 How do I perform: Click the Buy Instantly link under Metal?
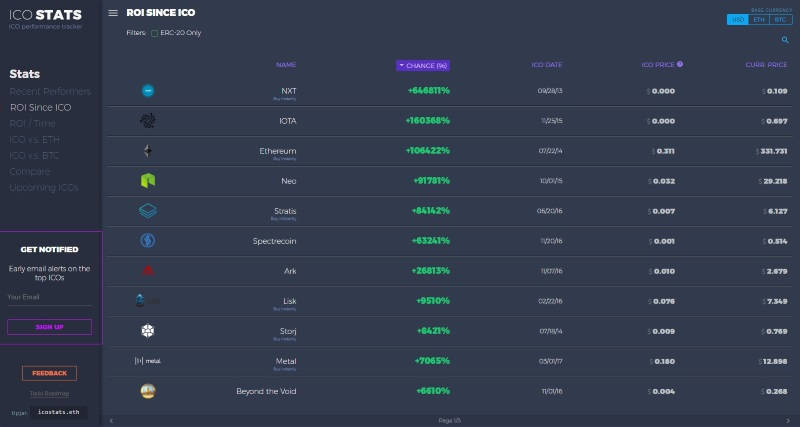284,369
